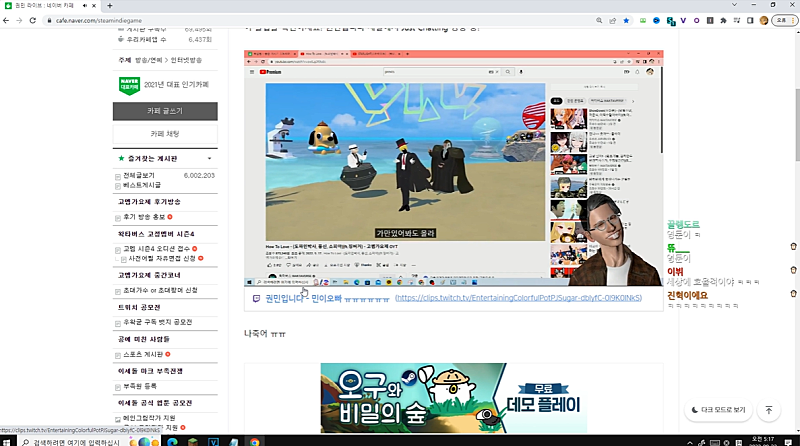
Task: Open 메인그림작가 지원 board
Action: [x=149, y=418]
